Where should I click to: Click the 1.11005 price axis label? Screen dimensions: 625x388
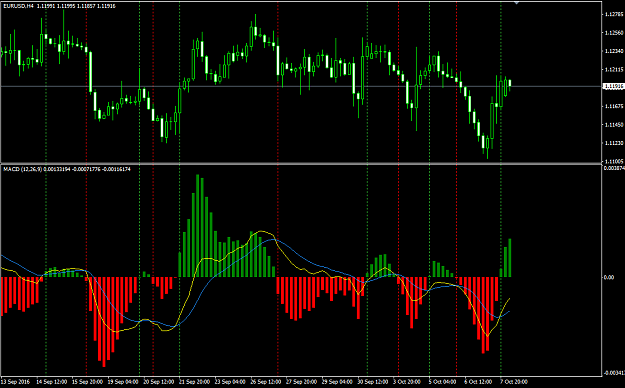tap(614, 161)
